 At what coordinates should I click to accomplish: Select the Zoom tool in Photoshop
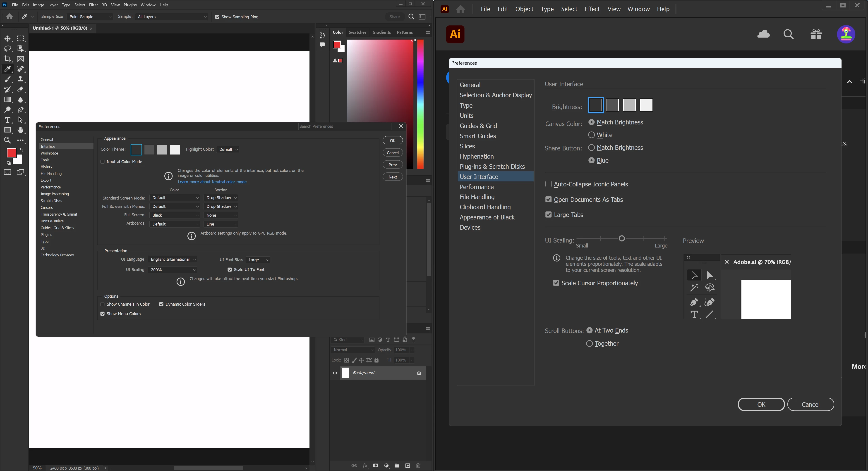point(7,140)
